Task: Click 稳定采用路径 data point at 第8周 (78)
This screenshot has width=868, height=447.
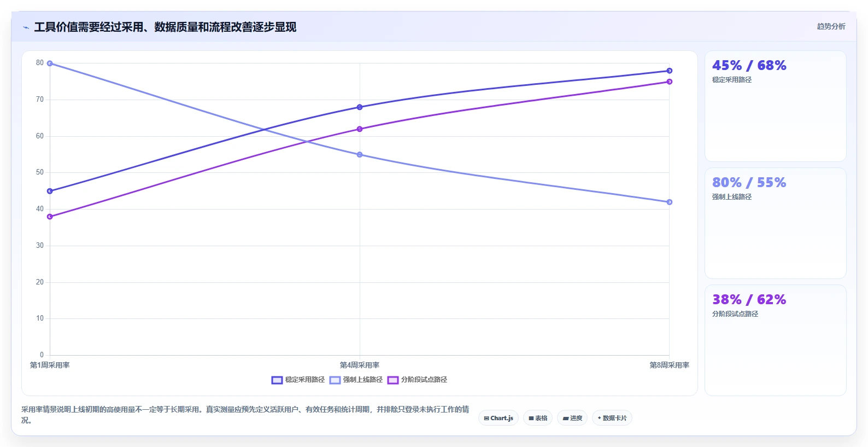Action: 670,71
